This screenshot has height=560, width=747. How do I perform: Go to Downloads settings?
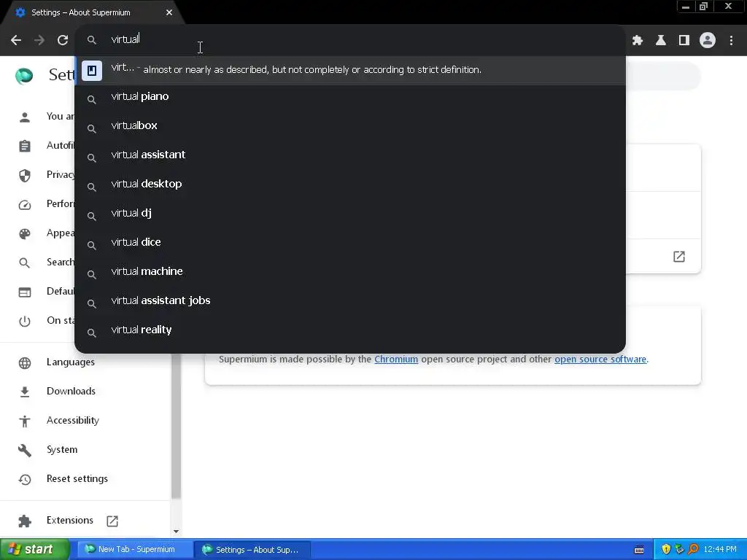71,391
